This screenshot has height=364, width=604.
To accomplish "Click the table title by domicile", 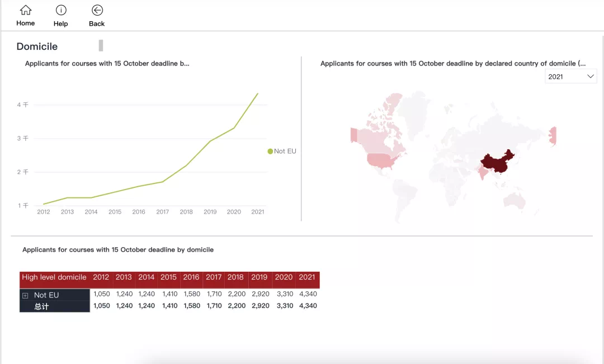I will tap(118, 249).
